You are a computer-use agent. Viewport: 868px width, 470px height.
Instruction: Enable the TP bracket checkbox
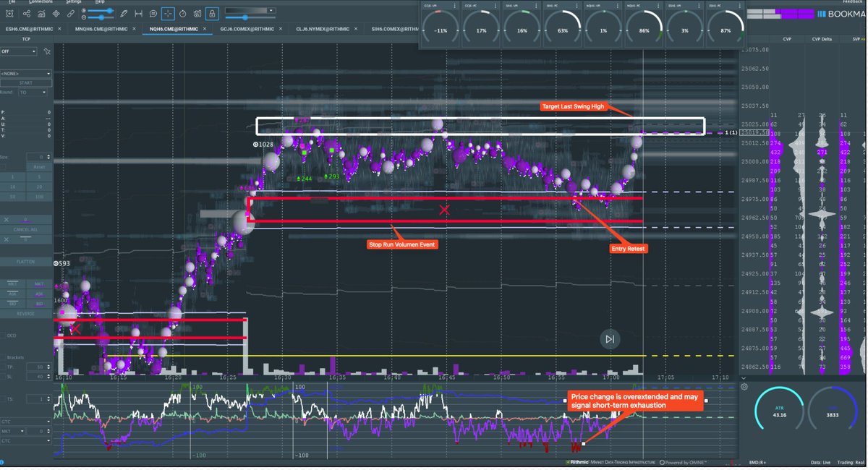tap(3, 367)
